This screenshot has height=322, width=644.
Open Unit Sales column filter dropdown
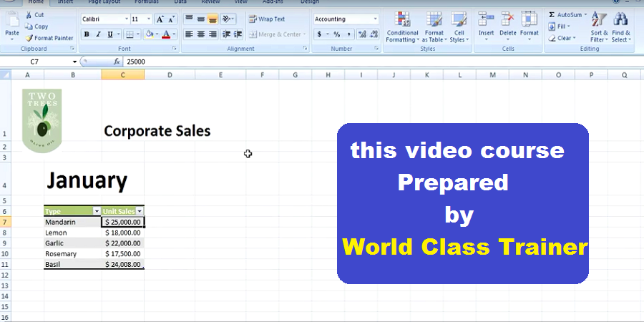pyautogui.click(x=140, y=211)
